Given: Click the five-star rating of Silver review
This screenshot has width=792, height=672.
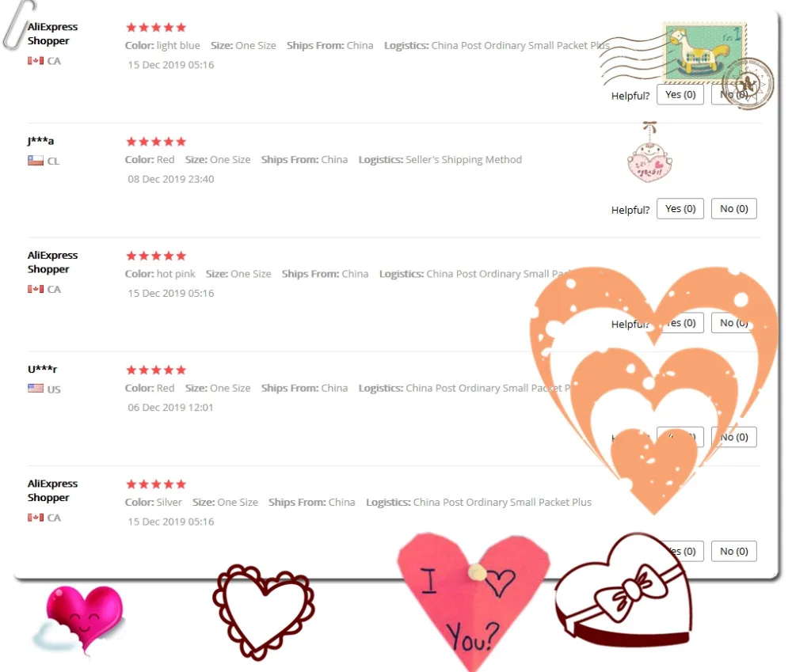Looking at the screenshot, I should pos(156,484).
